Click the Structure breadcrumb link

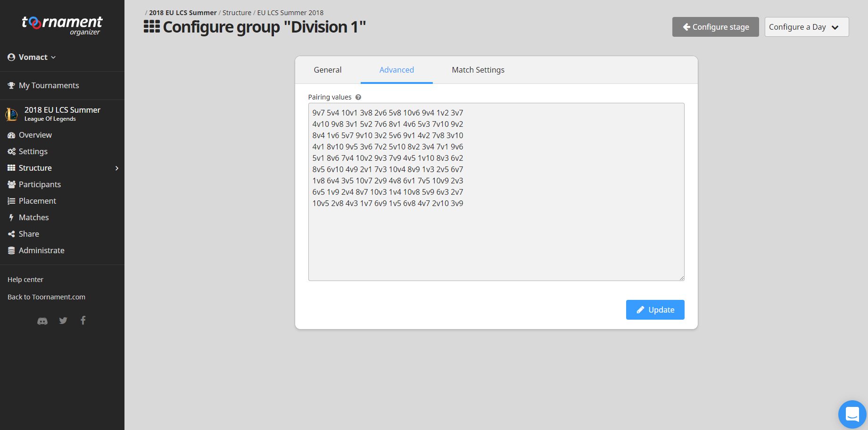[x=237, y=13]
